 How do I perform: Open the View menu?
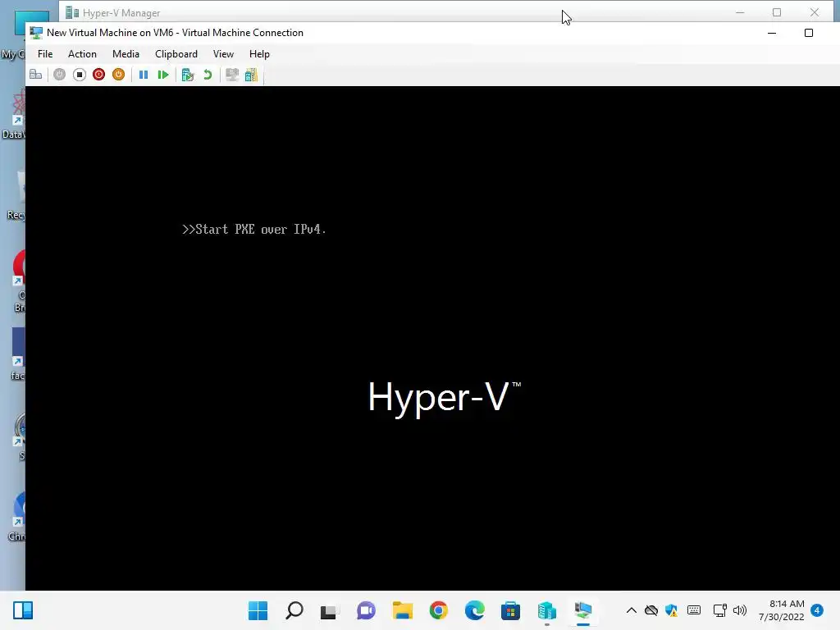pyautogui.click(x=223, y=54)
